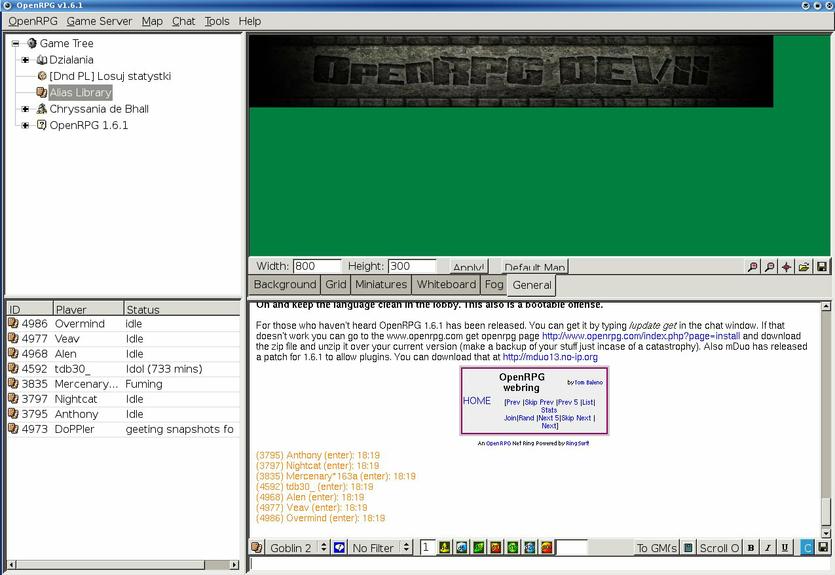Open the Tools menu
835x575 pixels.
(217, 21)
